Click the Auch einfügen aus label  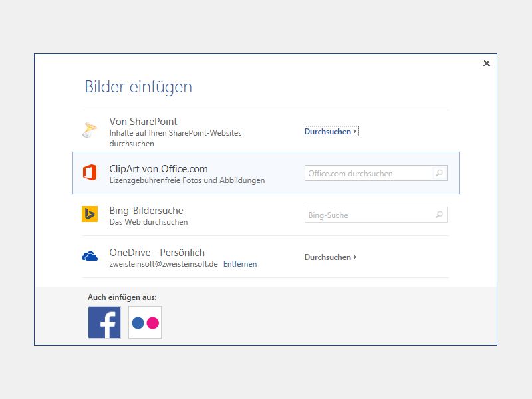point(122,297)
